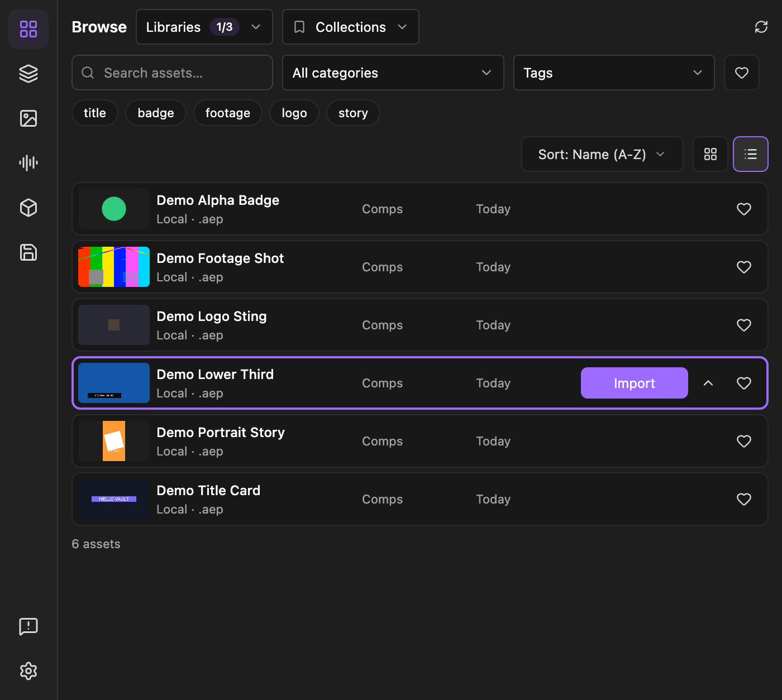Open the 3D cube sidebar icon
Image resolution: width=782 pixels, height=700 pixels.
(28, 208)
